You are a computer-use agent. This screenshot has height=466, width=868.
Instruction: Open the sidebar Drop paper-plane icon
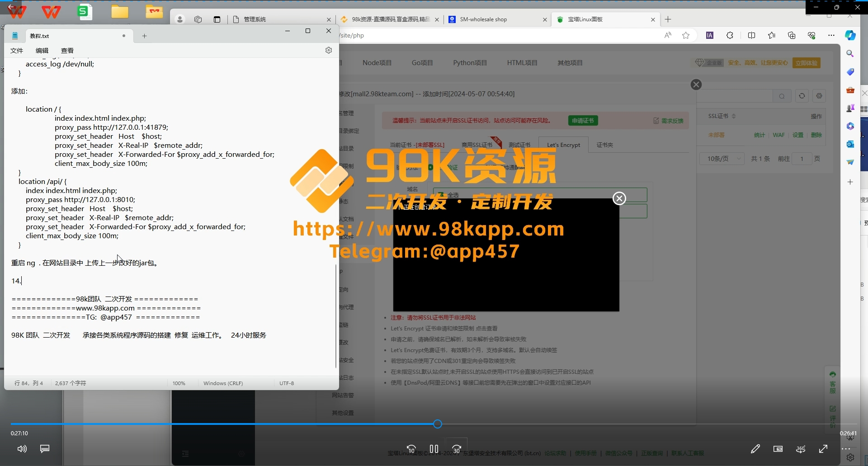click(850, 162)
